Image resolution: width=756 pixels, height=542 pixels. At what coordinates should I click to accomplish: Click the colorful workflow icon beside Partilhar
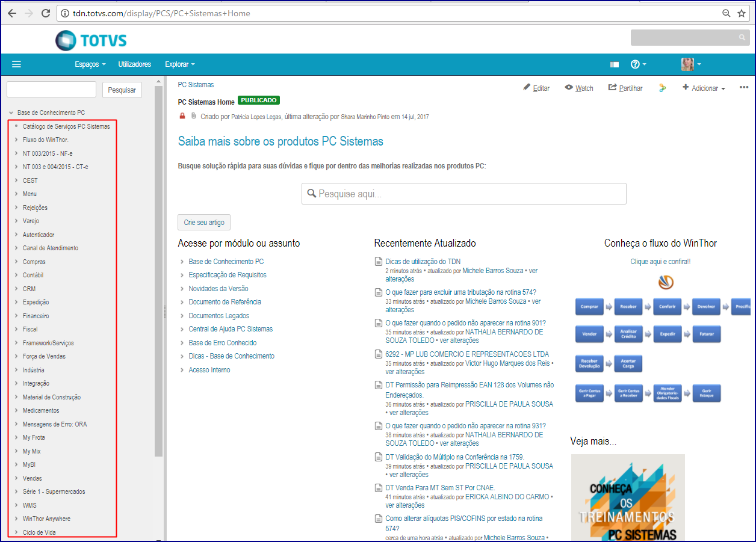click(x=663, y=88)
